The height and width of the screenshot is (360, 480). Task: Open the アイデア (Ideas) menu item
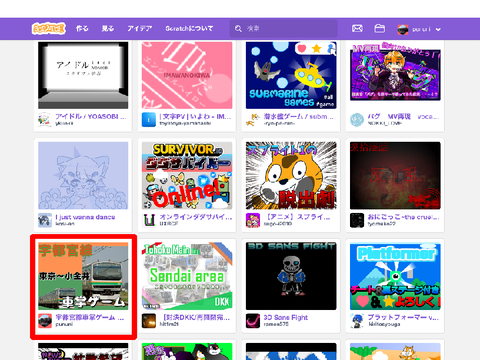tap(140, 29)
